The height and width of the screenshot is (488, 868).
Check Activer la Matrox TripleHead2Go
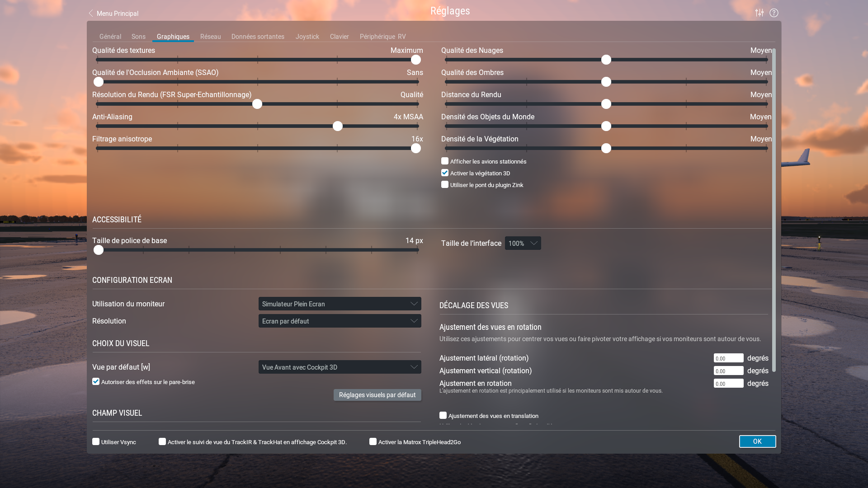click(x=373, y=442)
